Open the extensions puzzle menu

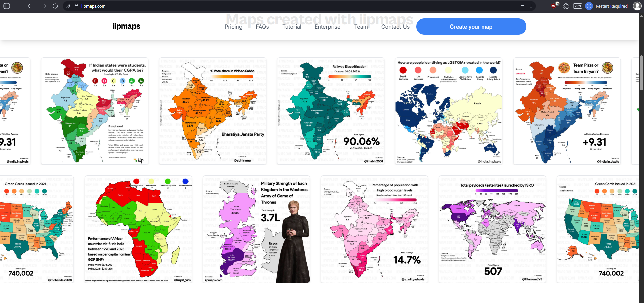tap(566, 6)
